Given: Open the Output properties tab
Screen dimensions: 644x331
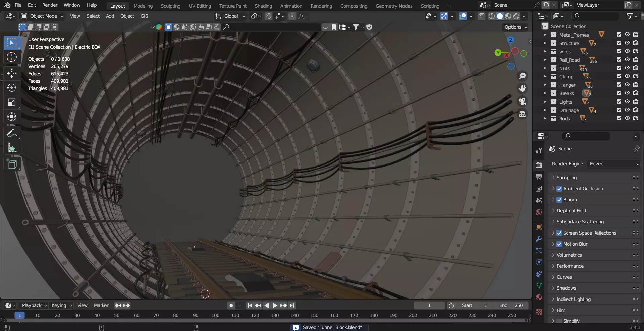Looking at the screenshot, I should 539,177.
